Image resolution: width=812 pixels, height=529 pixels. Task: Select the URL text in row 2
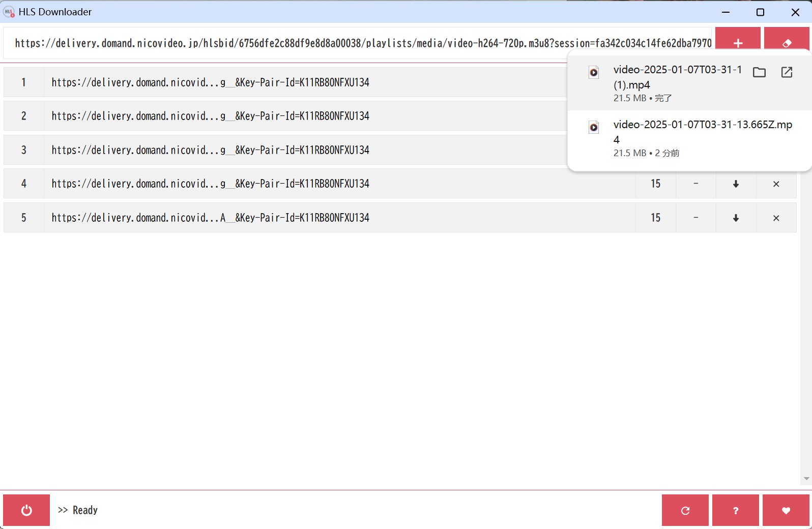pos(211,116)
